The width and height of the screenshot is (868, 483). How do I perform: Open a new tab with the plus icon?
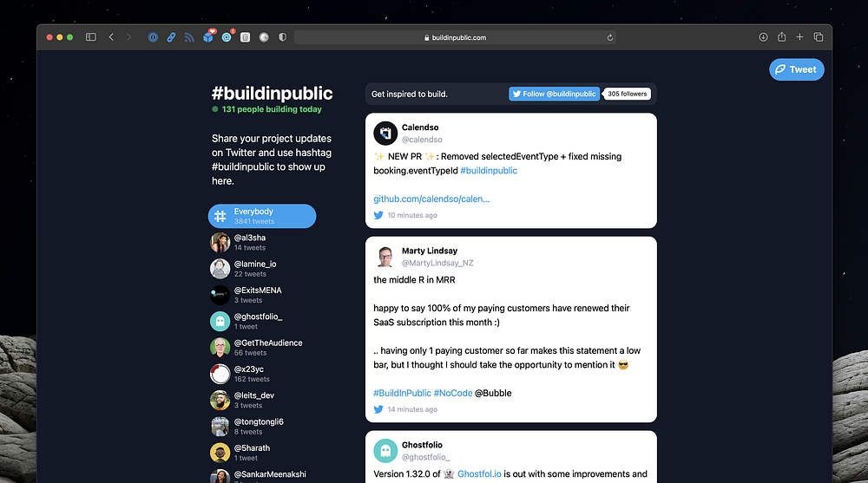coord(800,37)
